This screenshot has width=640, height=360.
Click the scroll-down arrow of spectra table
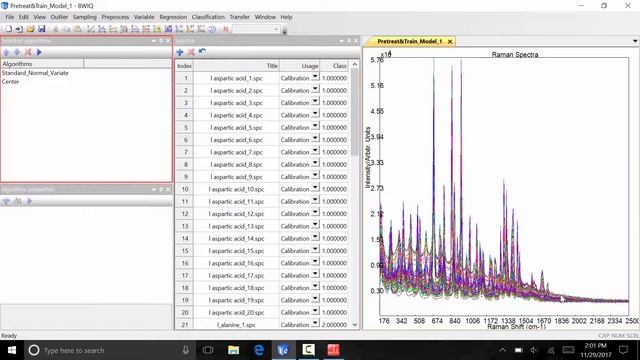(x=354, y=325)
